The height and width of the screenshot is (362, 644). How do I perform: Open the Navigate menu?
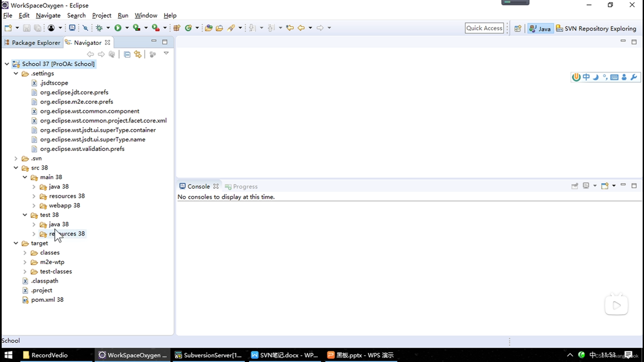pyautogui.click(x=48, y=15)
